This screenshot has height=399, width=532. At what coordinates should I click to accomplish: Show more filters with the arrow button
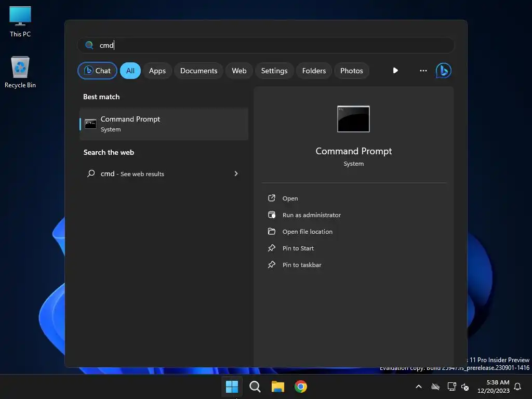395,71
